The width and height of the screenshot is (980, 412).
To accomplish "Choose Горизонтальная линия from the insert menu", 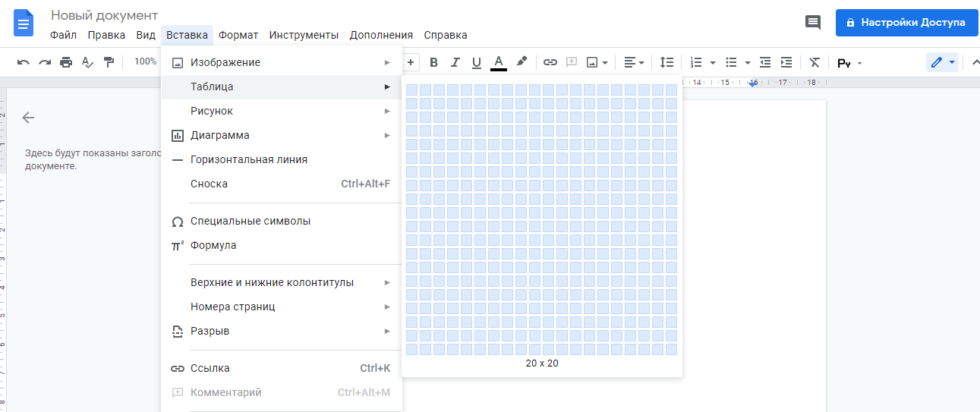I will coord(248,159).
